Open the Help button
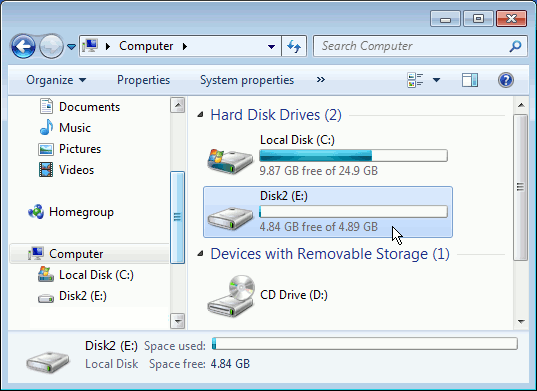 point(505,80)
